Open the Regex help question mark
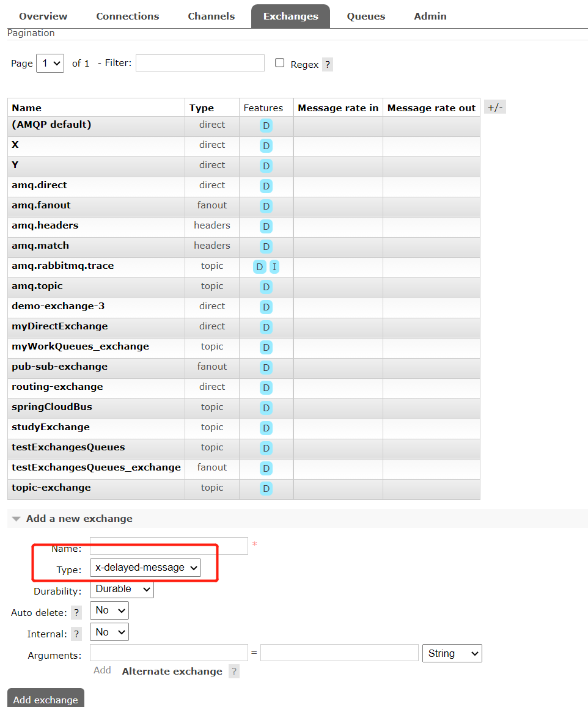The width and height of the screenshot is (588, 707). tap(328, 65)
